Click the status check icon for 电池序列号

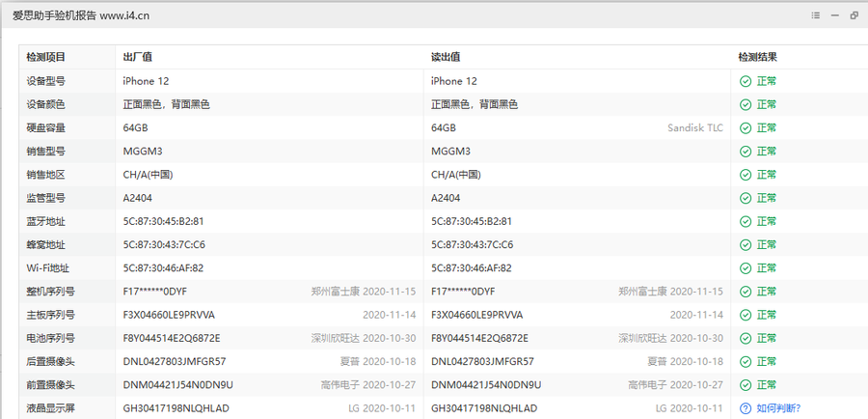pyautogui.click(x=746, y=339)
